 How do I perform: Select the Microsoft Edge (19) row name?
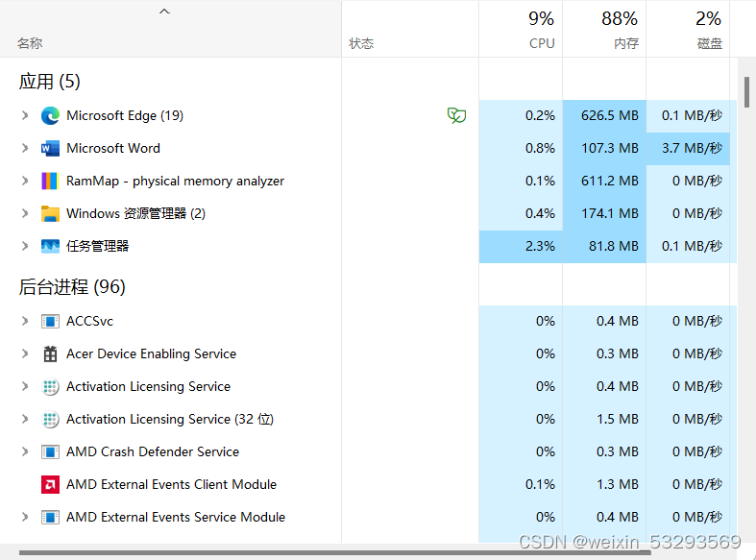[125, 115]
